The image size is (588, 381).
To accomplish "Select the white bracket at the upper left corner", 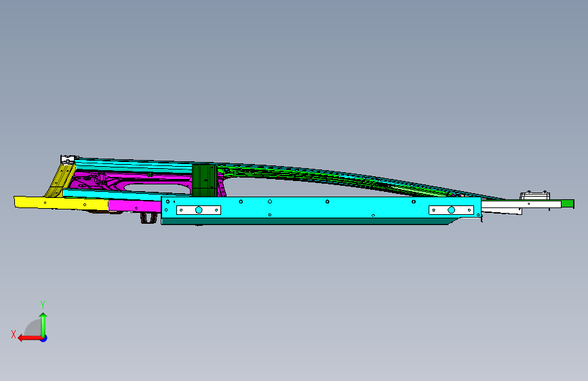I will coord(68,159).
